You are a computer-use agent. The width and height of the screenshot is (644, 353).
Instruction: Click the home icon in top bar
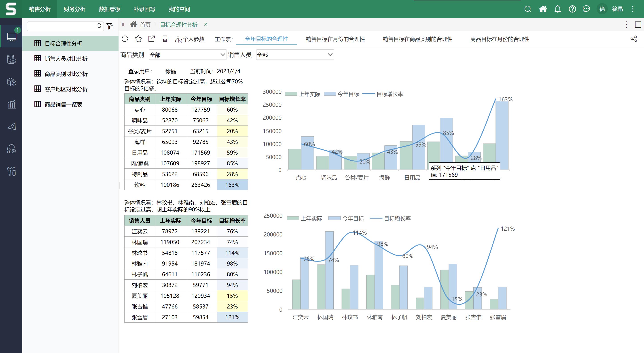(x=543, y=9)
